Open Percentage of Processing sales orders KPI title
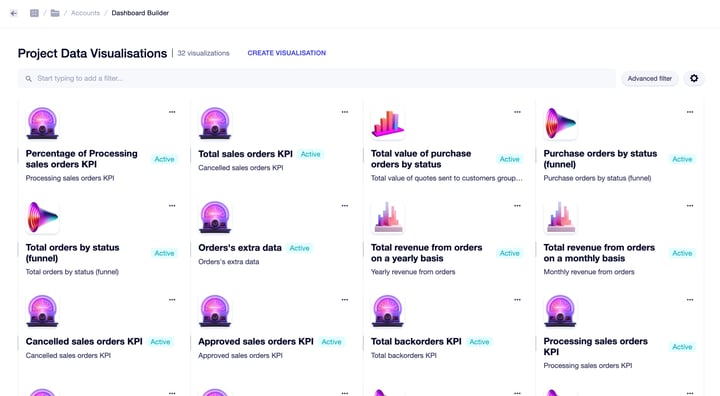Viewport: 720px width, 396px height. click(x=82, y=159)
